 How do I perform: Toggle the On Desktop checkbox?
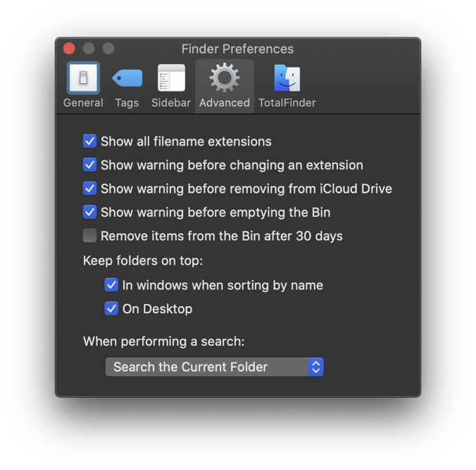point(111,308)
